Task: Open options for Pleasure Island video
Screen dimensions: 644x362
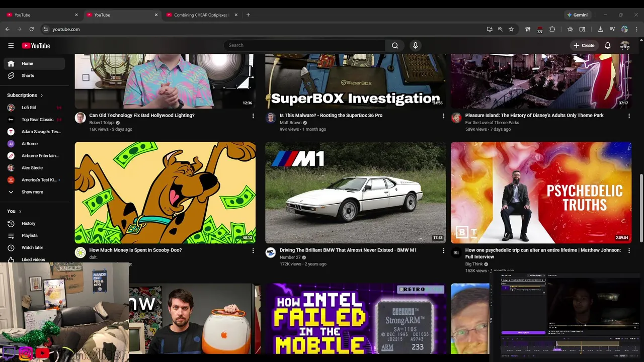Action: (x=629, y=116)
